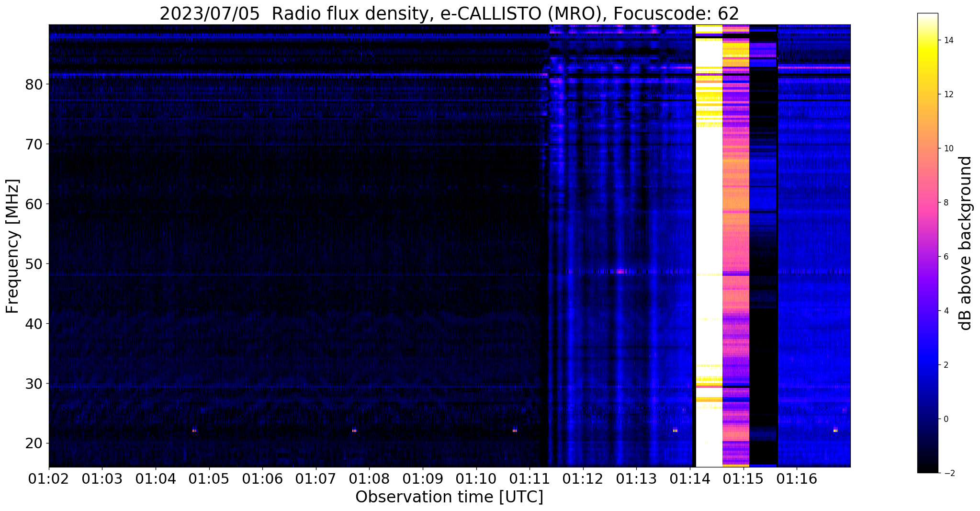Click the colorbar tick label 4
980x511 pixels.
tap(946, 311)
